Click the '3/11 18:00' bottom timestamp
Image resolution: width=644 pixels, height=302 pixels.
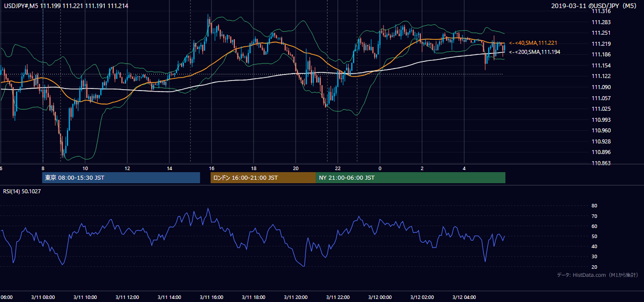point(253,297)
